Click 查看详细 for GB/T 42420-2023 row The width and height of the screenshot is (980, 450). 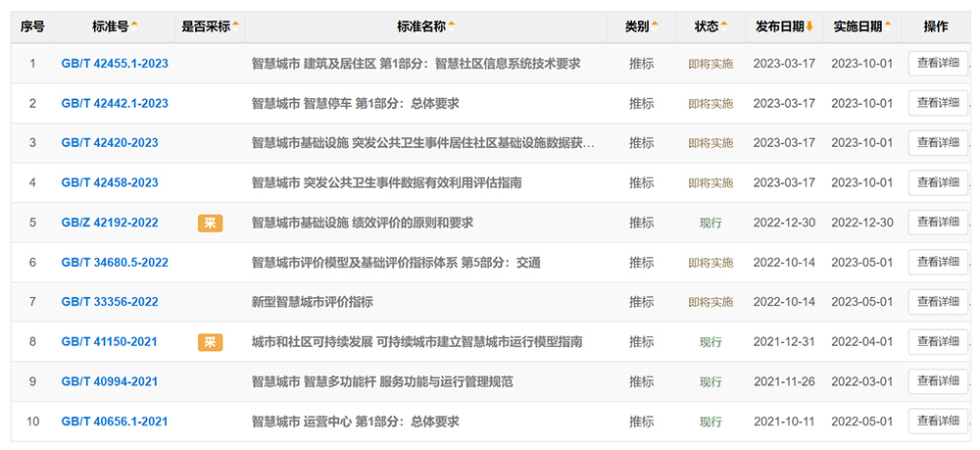[x=938, y=142]
